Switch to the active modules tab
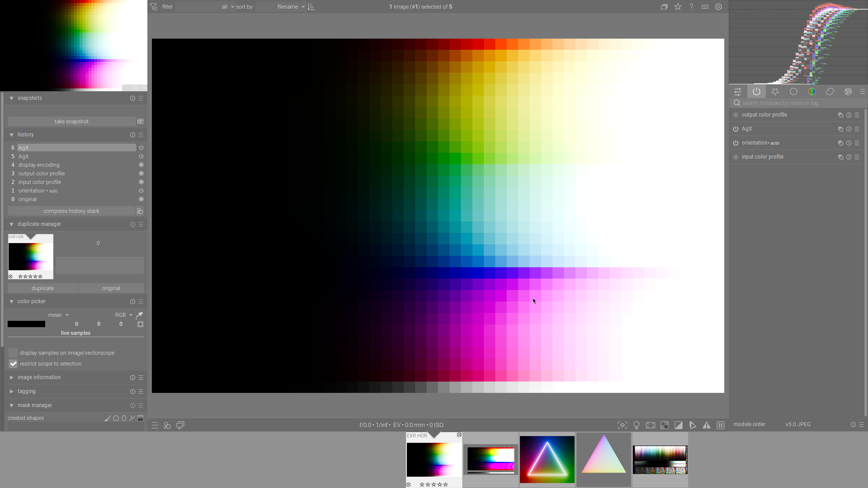 756,91
